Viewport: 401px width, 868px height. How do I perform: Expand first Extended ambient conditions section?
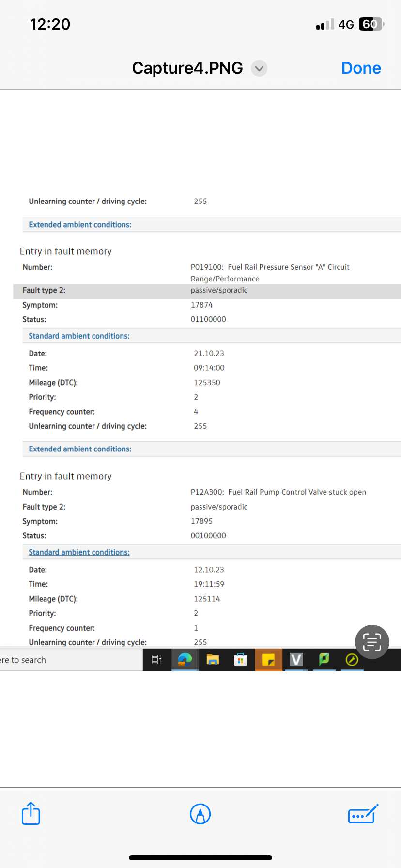tap(80, 225)
